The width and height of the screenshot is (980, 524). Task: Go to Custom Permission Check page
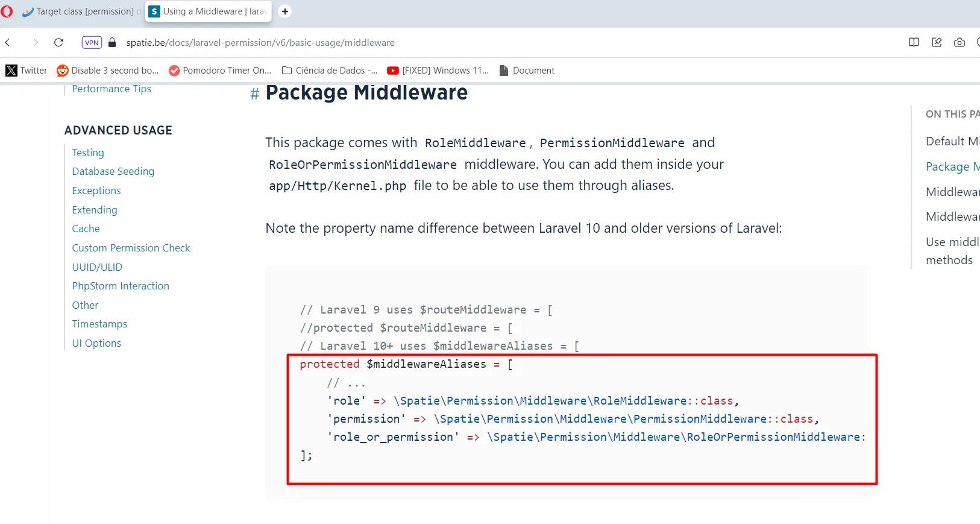tap(131, 248)
